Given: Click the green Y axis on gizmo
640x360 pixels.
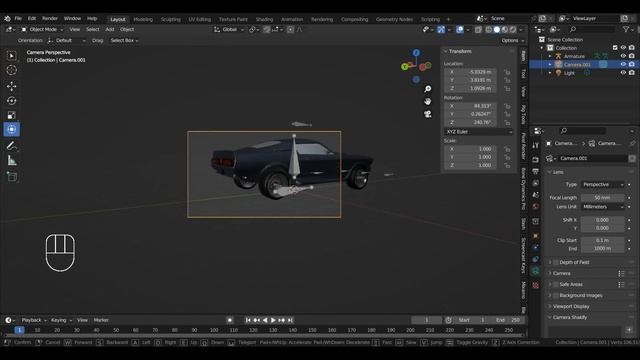Looking at the screenshot, I should pos(404,67).
